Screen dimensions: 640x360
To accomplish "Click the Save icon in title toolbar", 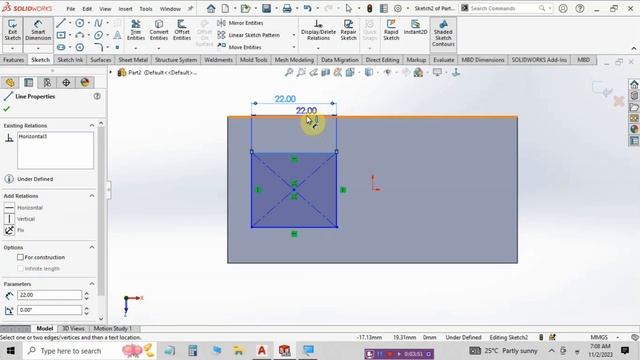I will pyautogui.click(x=267, y=8).
